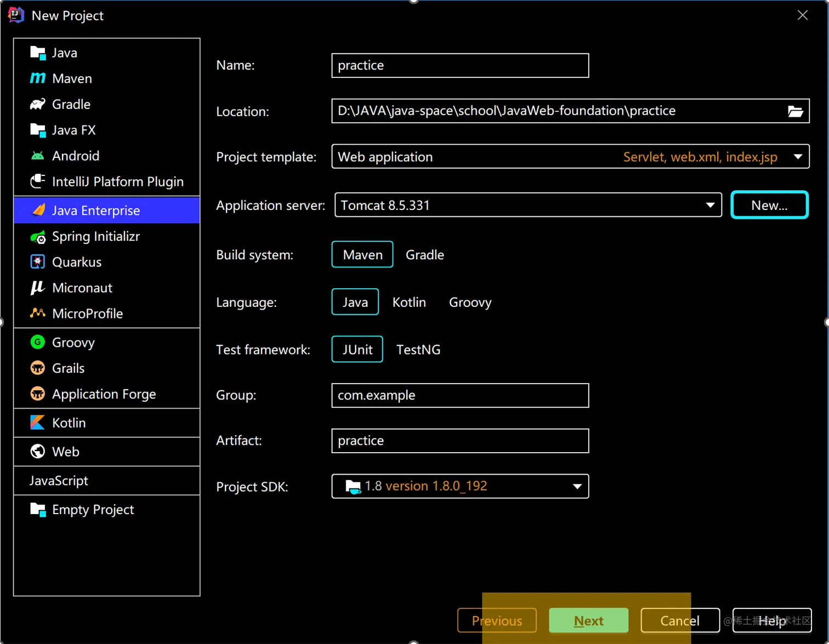Click 1.8 version SDK combo box

click(460, 486)
